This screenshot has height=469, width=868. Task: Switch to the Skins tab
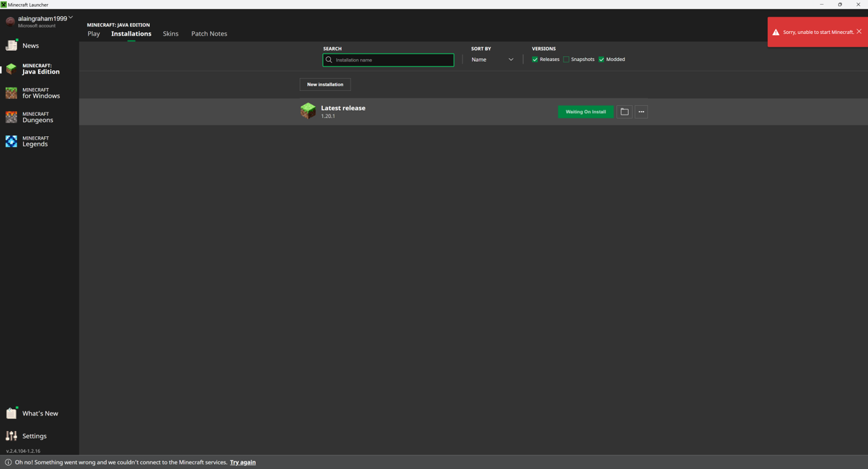(170, 33)
